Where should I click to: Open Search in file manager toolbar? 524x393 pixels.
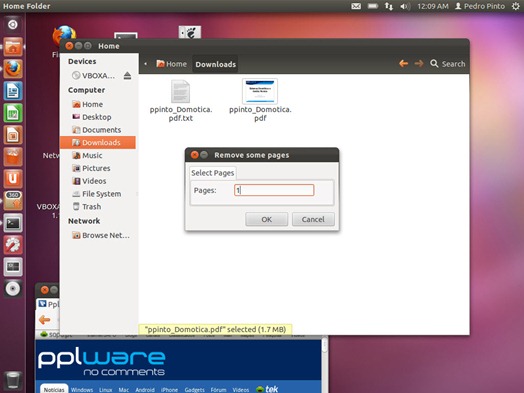point(447,63)
